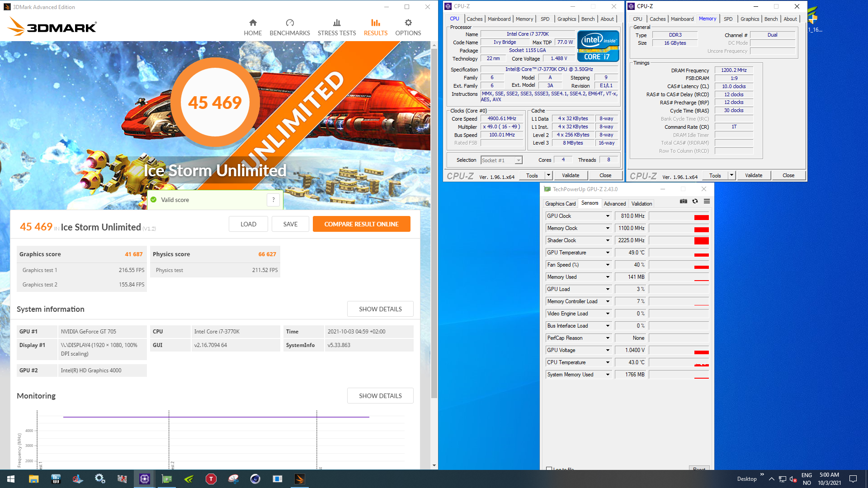Switch to the GPU-Z graphics card taskbar icon
Screen dimensions: 868x488
pos(167,479)
